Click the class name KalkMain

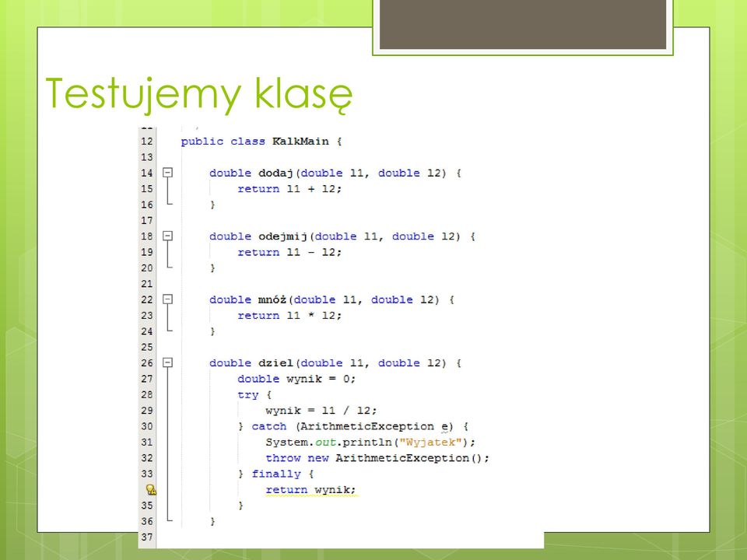[300, 142]
